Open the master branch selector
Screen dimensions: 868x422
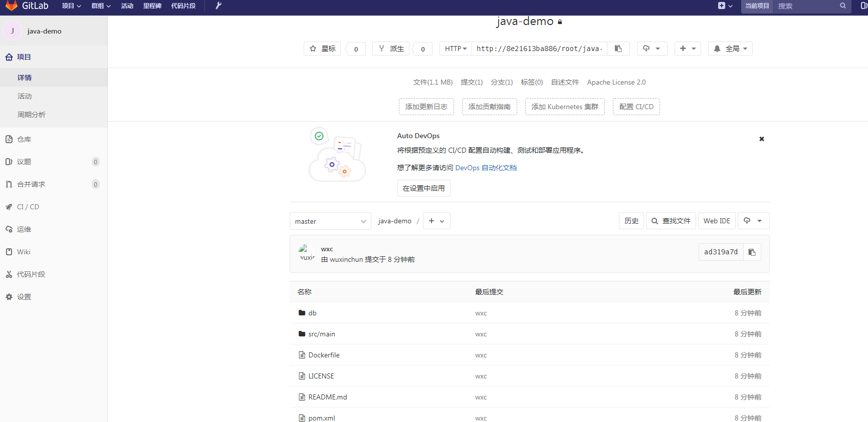point(330,221)
